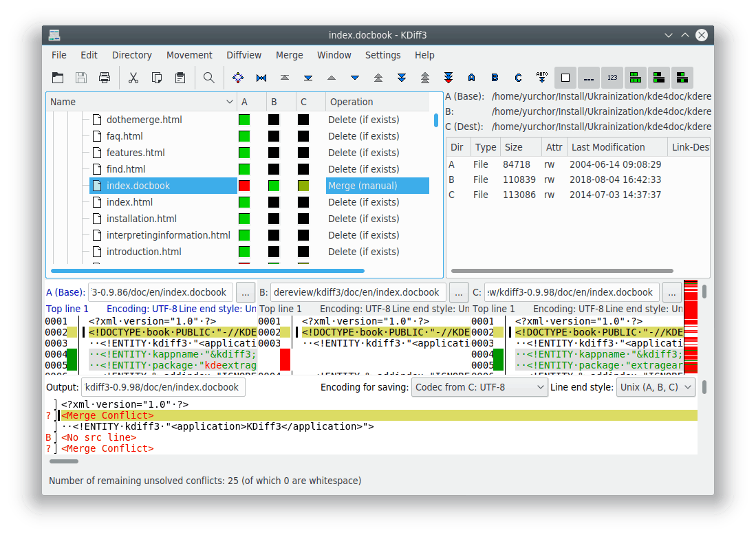The image size is (756, 537).
Task: Click the 'Merge (manual)' operation cell
Action: (x=377, y=186)
